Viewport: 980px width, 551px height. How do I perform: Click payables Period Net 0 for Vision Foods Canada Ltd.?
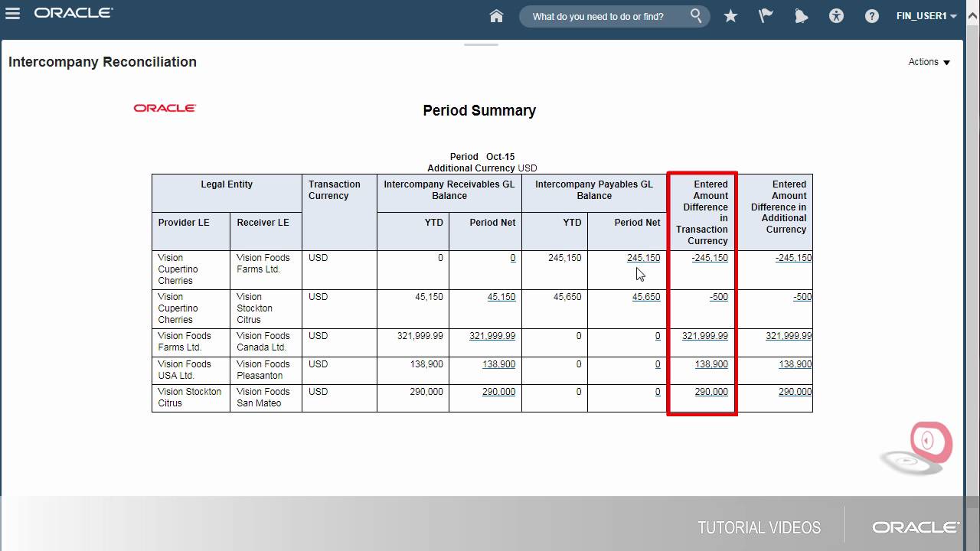pyautogui.click(x=658, y=336)
